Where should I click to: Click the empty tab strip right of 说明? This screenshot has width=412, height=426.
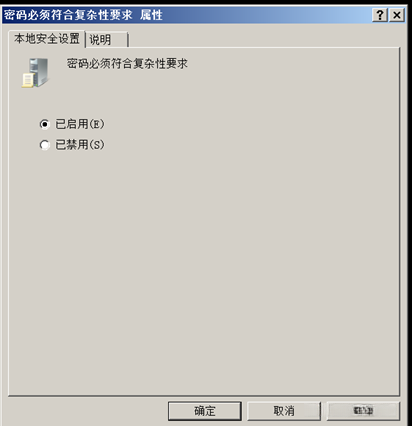click(x=263, y=39)
